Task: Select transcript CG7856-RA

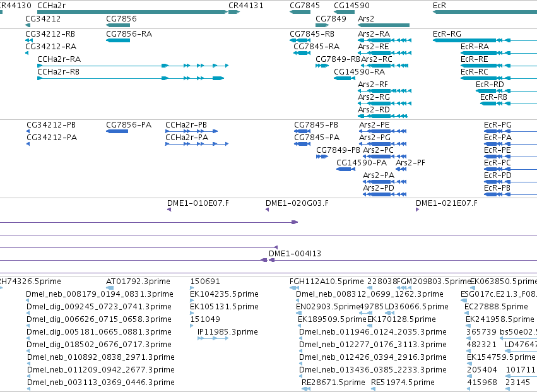Action: (x=118, y=40)
